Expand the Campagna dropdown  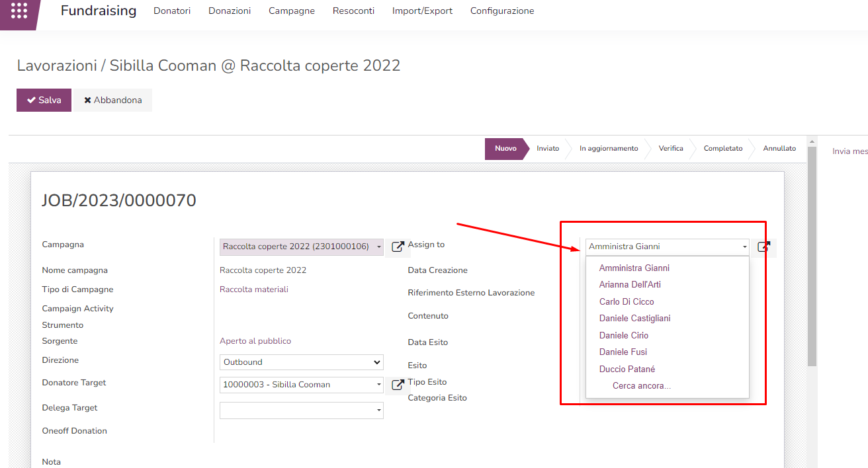(x=379, y=247)
